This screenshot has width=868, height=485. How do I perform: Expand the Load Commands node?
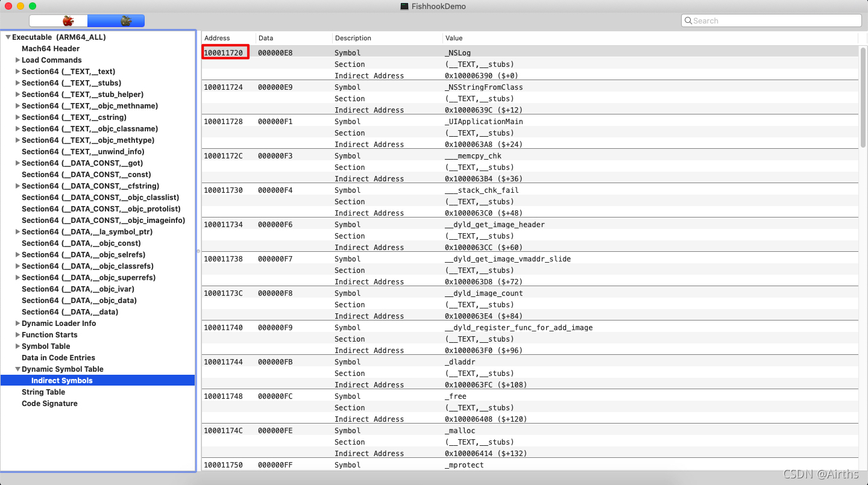pyautogui.click(x=17, y=60)
